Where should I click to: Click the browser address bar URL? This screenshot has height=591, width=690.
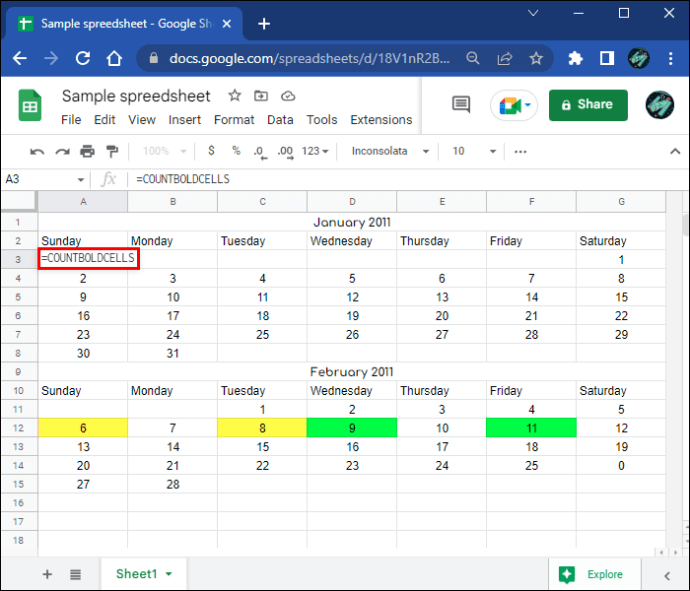click(x=309, y=58)
